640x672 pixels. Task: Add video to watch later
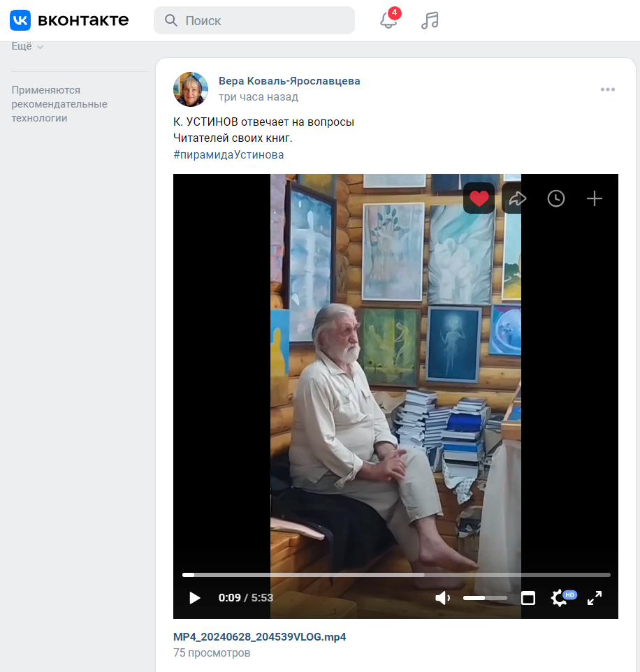click(555, 198)
